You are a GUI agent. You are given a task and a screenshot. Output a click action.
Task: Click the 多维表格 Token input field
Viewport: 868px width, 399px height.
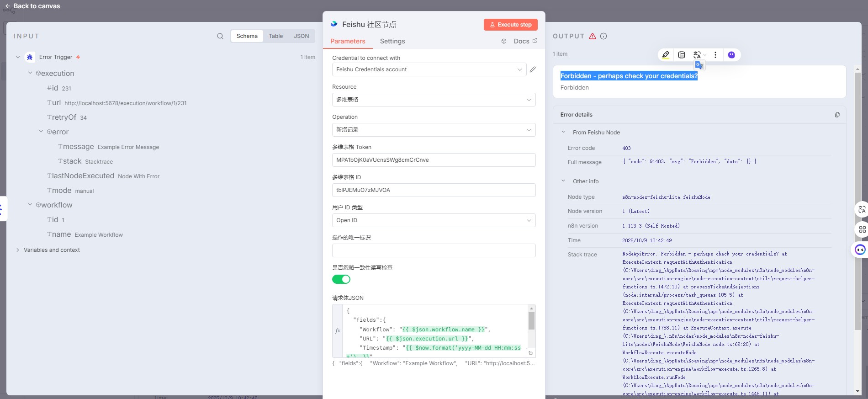tap(434, 160)
